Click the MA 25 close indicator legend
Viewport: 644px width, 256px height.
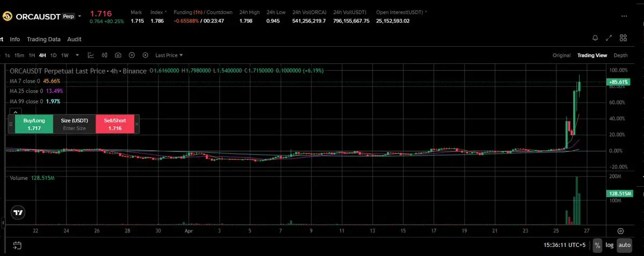coord(36,91)
